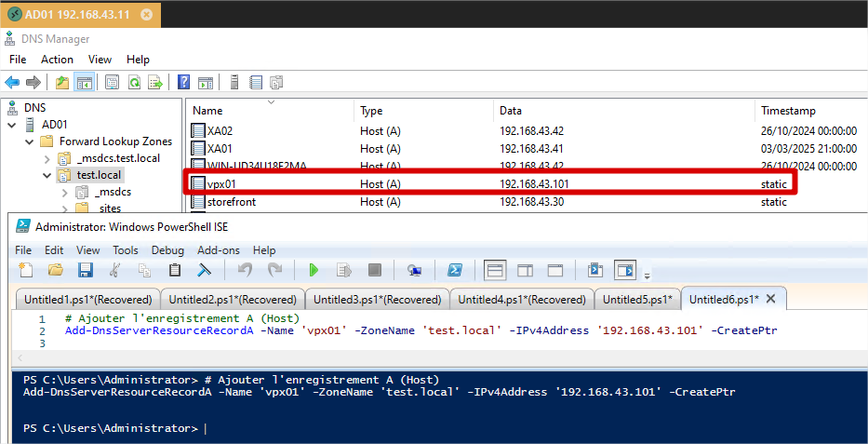868x444 pixels.
Task: Show script pane on top layout
Action: pos(495,270)
